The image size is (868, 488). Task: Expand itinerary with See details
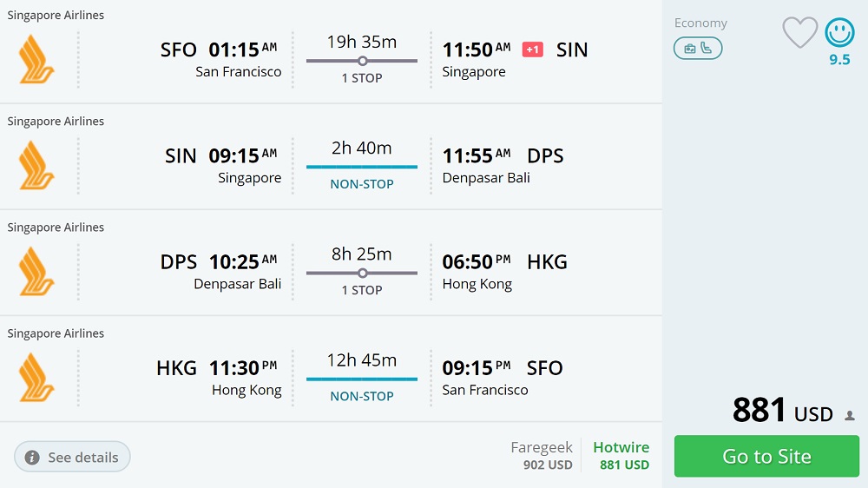click(72, 458)
